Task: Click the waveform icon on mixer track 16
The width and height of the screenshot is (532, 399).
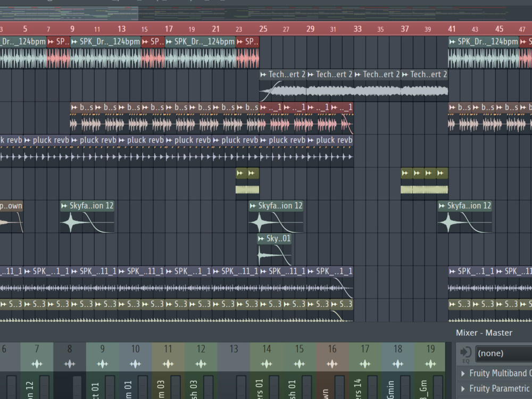Action: [332, 364]
